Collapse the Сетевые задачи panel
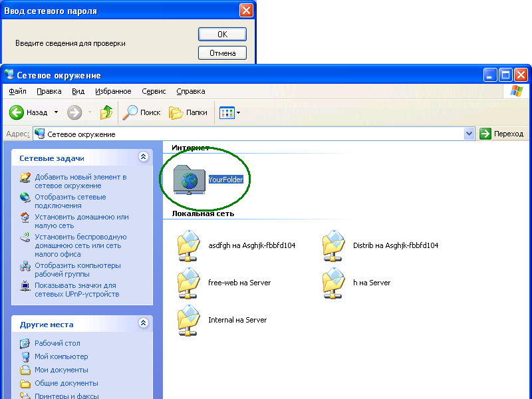The image size is (532, 399). (143, 158)
